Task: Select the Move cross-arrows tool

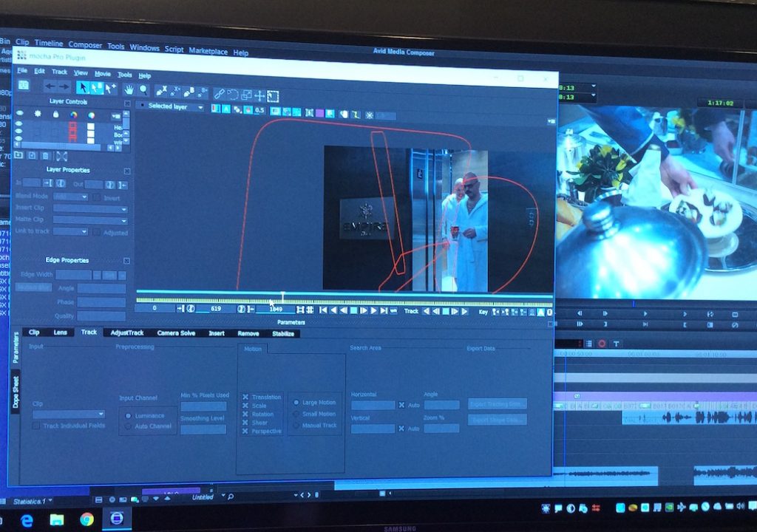Action: pos(259,95)
